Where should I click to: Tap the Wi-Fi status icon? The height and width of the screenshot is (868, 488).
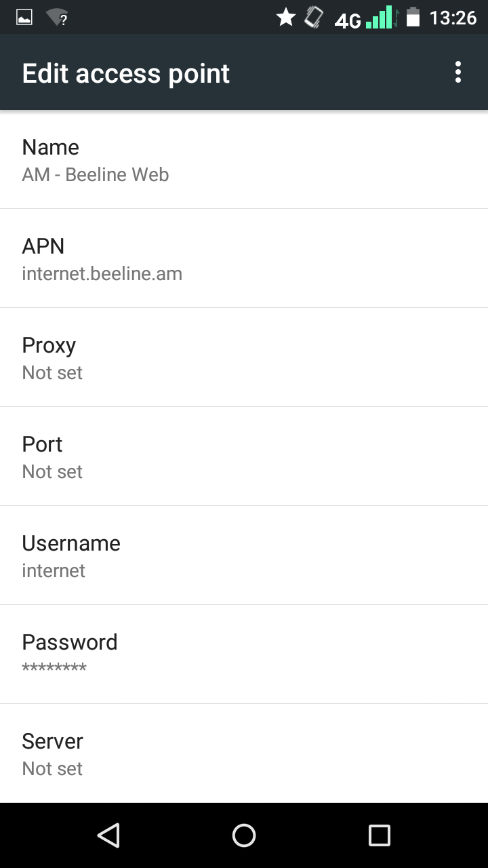[58, 18]
